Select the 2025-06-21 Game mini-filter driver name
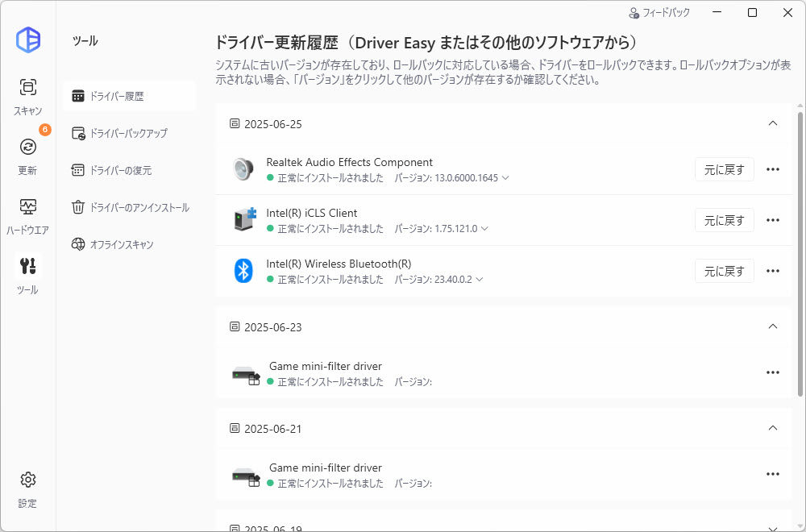This screenshot has height=532, width=806. [x=326, y=468]
